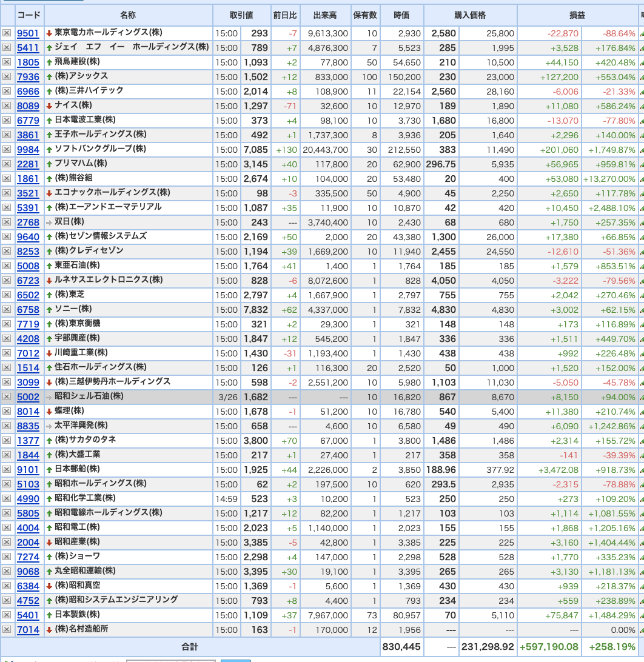This screenshot has height=662, width=644.
Task: Click the delete X icon for row 9501
Action: pyautogui.click(x=6, y=33)
